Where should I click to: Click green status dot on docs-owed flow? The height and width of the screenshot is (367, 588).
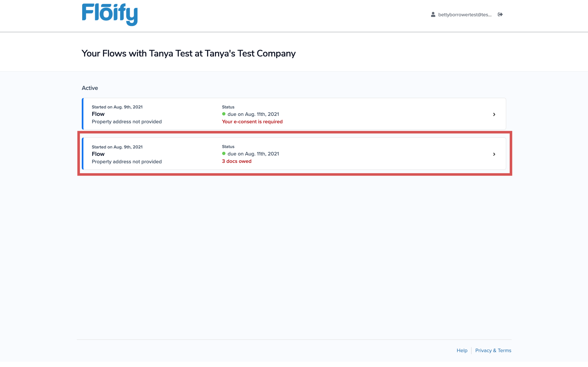coord(224,153)
